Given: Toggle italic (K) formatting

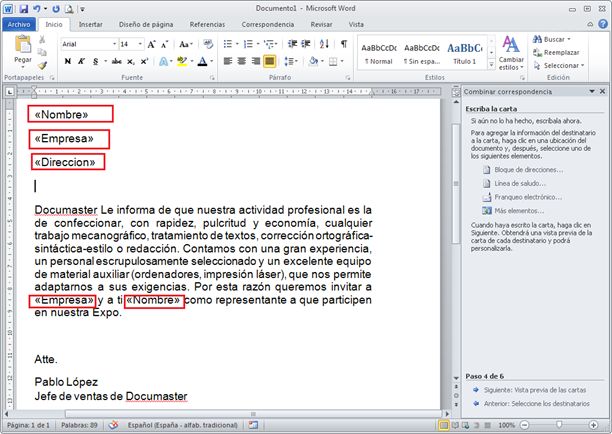Looking at the screenshot, I should [81, 61].
